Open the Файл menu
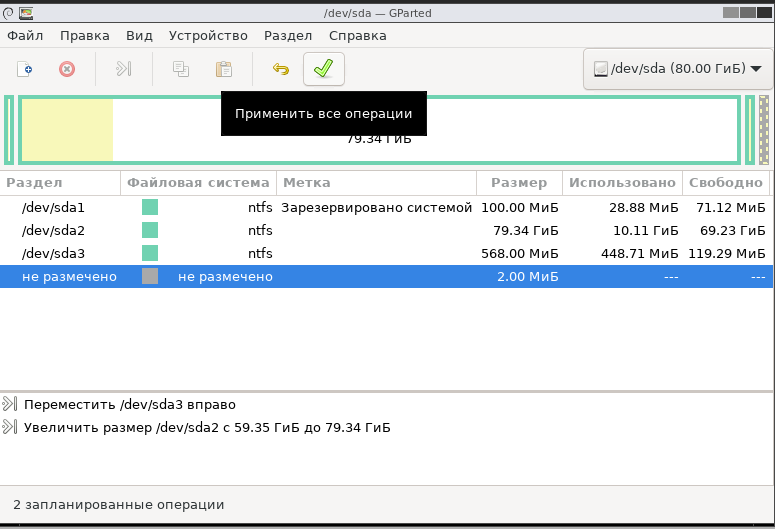 click(x=25, y=35)
